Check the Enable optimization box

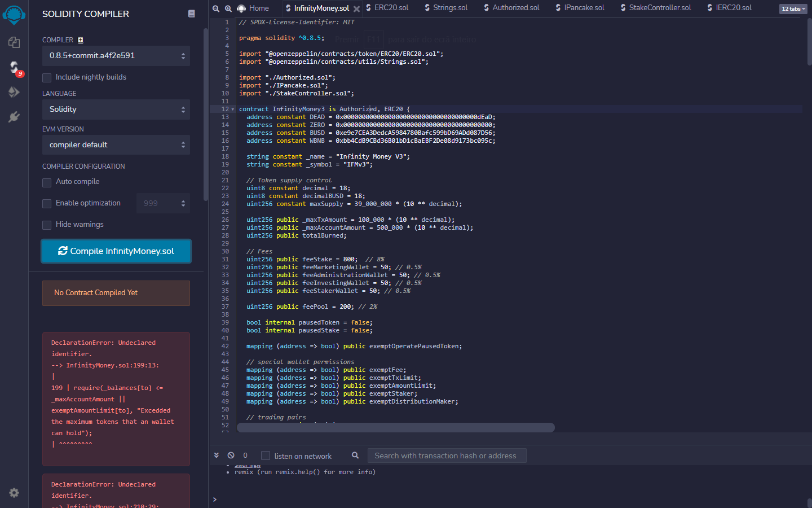point(47,204)
